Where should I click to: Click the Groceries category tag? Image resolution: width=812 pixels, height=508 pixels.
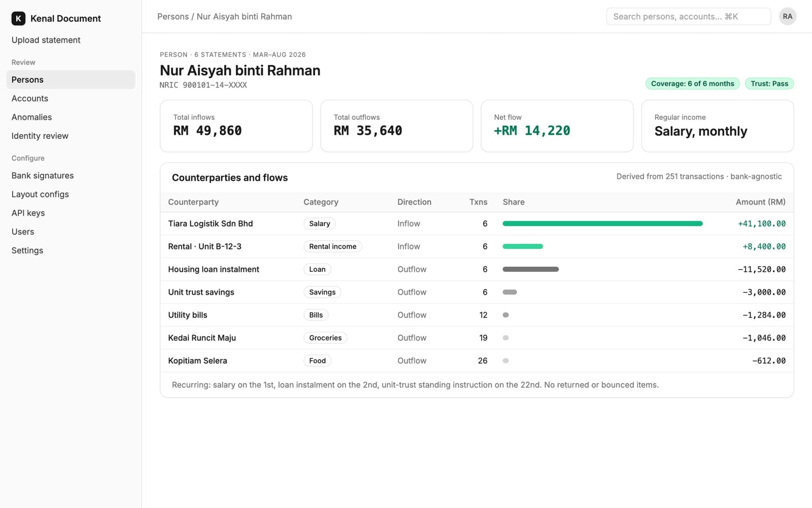pyautogui.click(x=325, y=338)
